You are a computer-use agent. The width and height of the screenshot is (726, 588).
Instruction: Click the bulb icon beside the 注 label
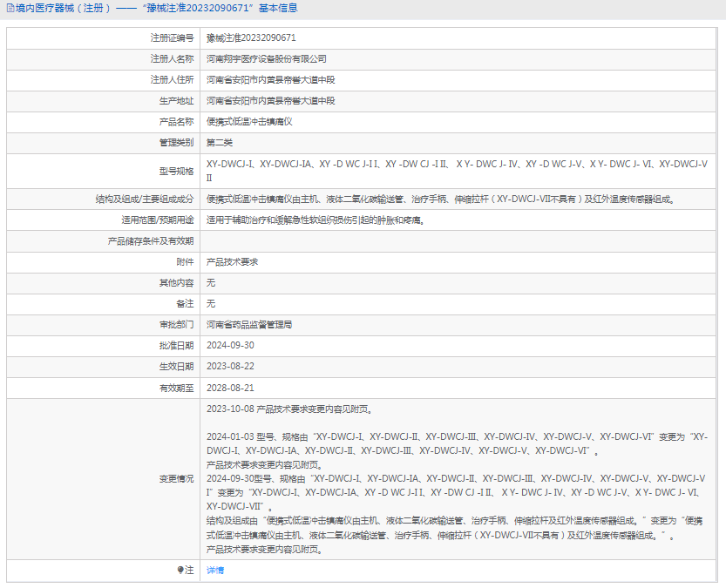180,570
